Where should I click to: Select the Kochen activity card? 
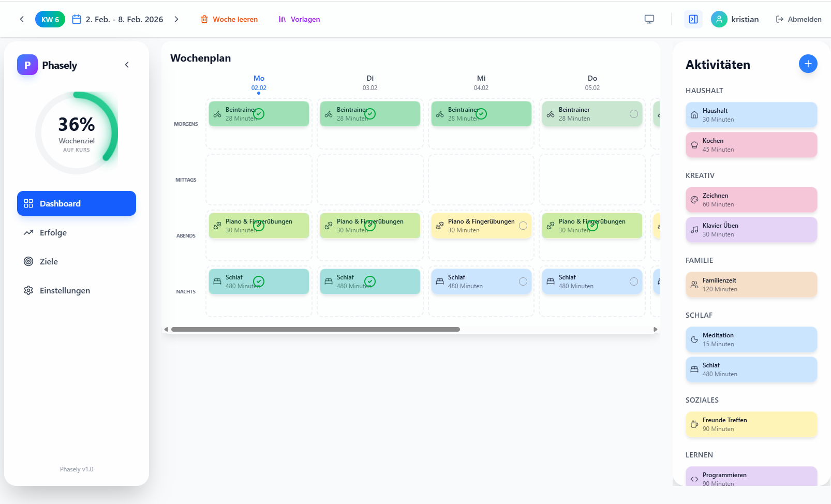coord(751,145)
